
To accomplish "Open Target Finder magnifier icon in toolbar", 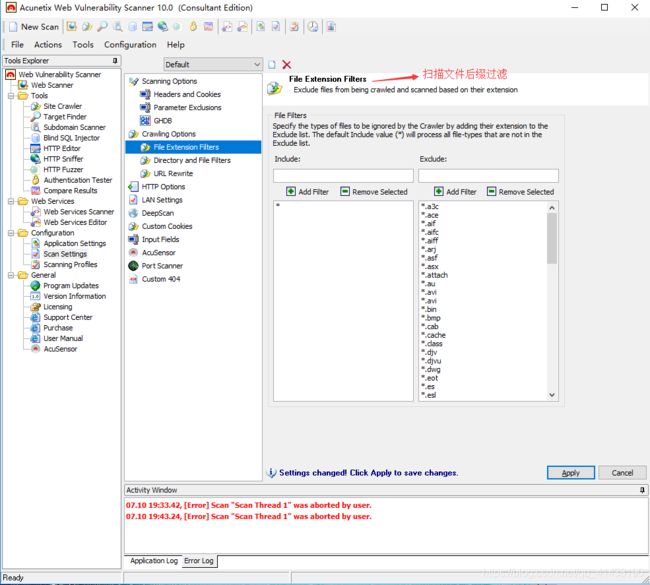I will click(x=102, y=27).
